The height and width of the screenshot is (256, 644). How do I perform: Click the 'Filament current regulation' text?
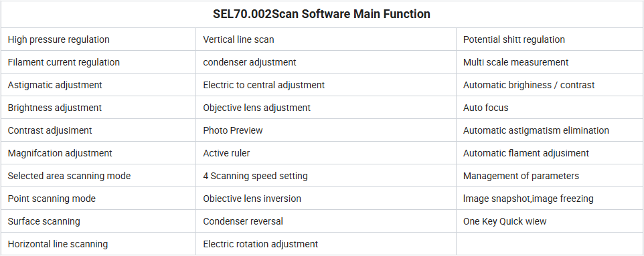click(64, 62)
